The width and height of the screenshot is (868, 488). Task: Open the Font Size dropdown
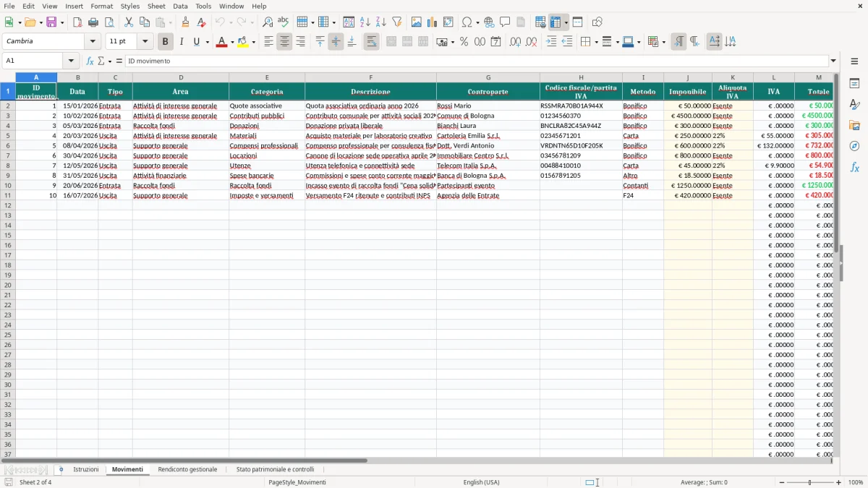(x=145, y=42)
